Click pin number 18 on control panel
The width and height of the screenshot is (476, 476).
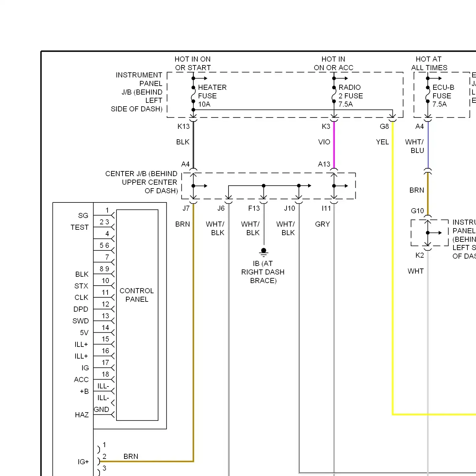click(x=105, y=374)
